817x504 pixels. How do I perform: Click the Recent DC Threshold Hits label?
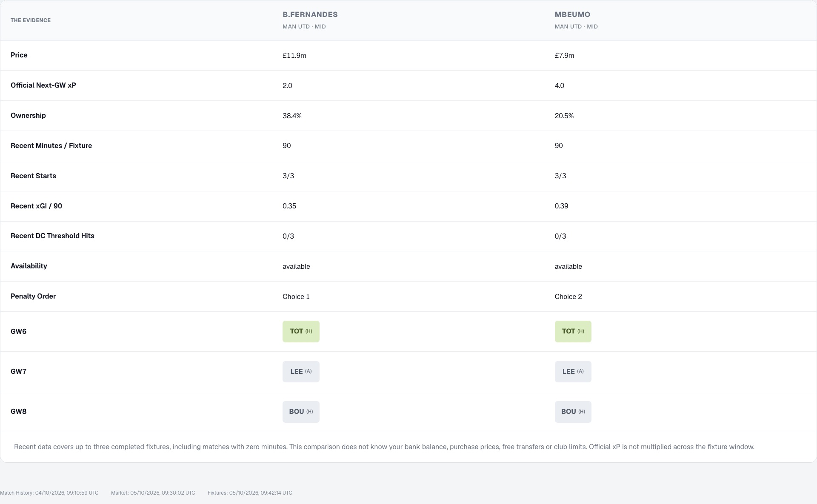coord(52,236)
